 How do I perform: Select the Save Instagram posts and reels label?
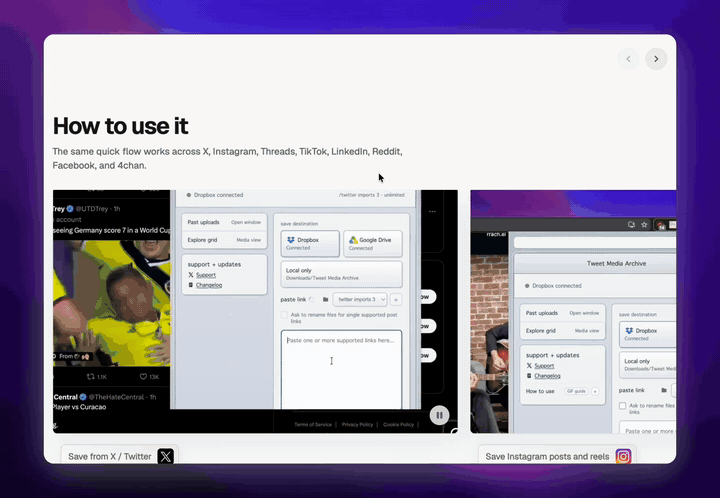tap(547, 456)
